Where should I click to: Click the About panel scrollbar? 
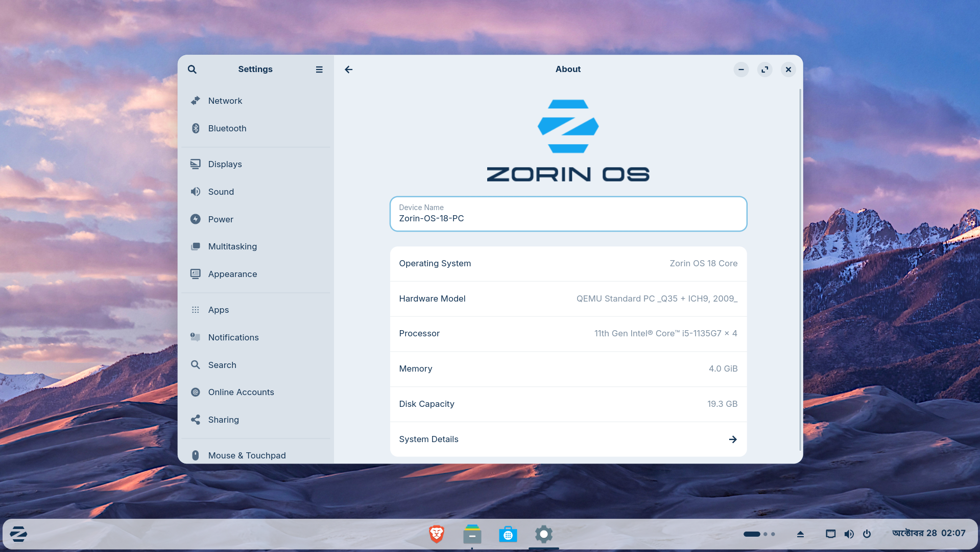coord(800,270)
